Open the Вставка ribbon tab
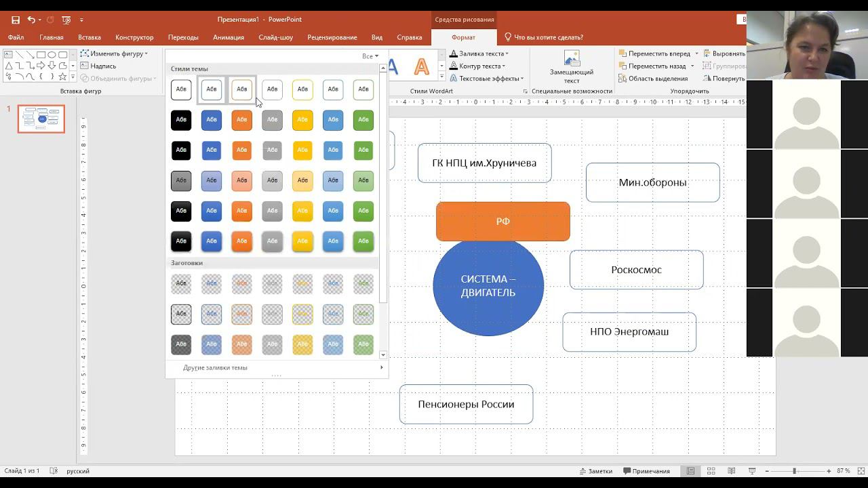This screenshot has width=868, height=488. [x=90, y=37]
